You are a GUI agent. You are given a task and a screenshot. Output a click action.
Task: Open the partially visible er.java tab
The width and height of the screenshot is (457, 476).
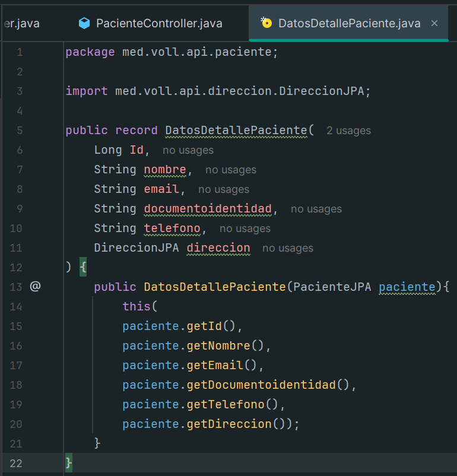[x=22, y=23]
